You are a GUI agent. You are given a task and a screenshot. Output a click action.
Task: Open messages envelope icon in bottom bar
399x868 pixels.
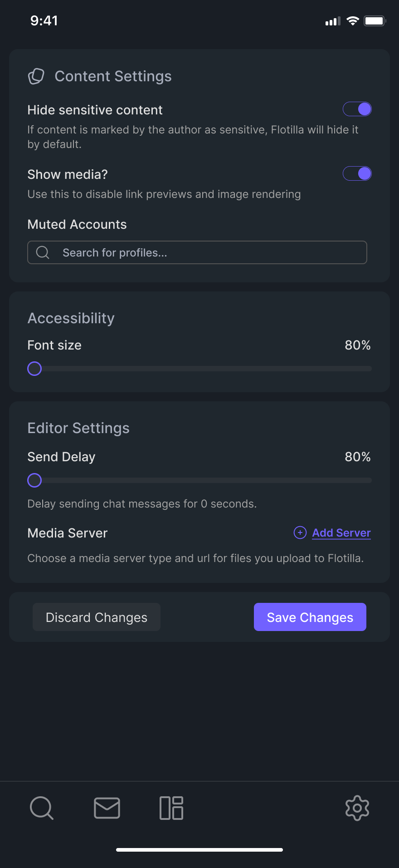pyautogui.click(x=107, y=808)
